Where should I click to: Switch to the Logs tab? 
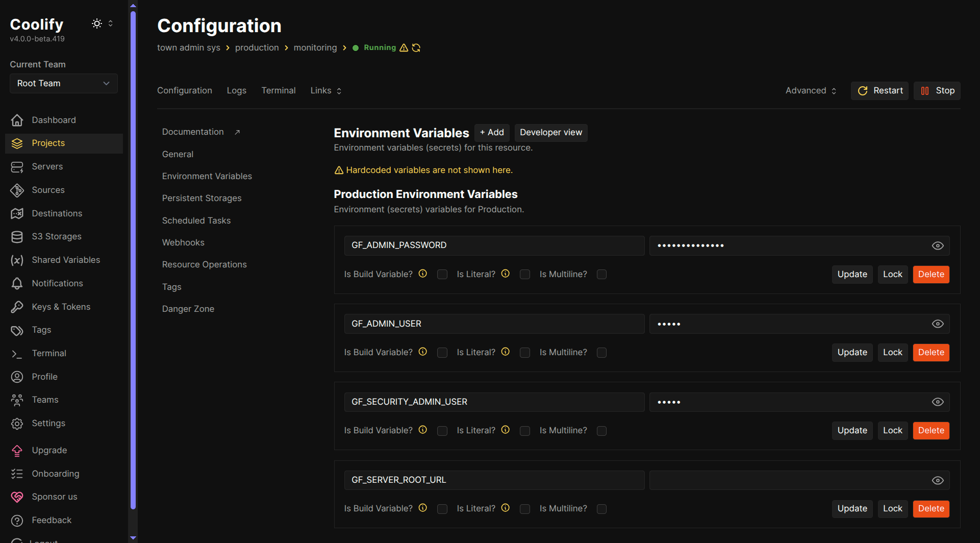236,90
